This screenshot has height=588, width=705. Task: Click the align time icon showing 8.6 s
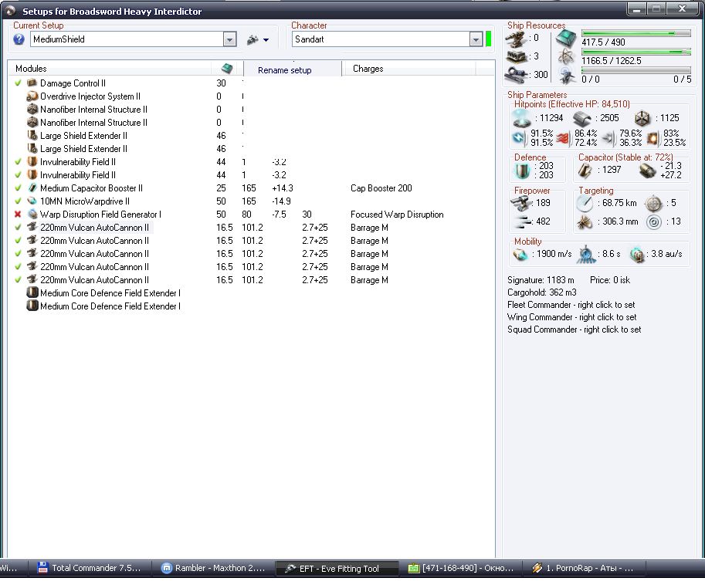coord(586,254)
